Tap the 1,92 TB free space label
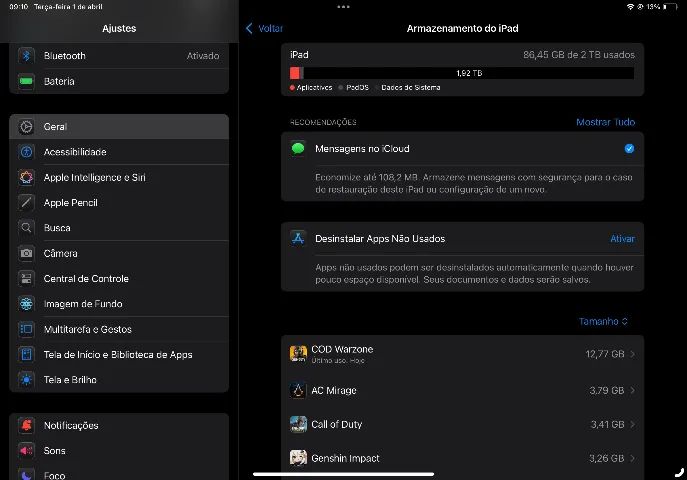Image resolution: width=687 pixels, height=480 pixels. (x=469, y=73)
